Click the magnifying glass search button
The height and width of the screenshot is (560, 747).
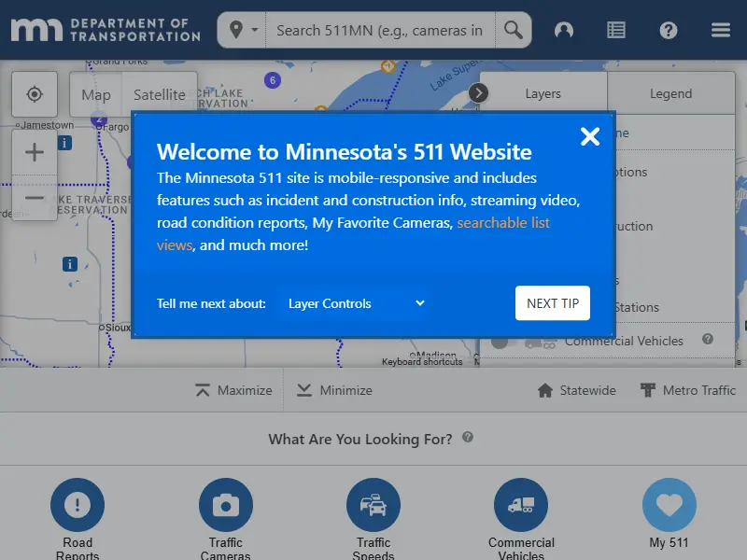513,30
